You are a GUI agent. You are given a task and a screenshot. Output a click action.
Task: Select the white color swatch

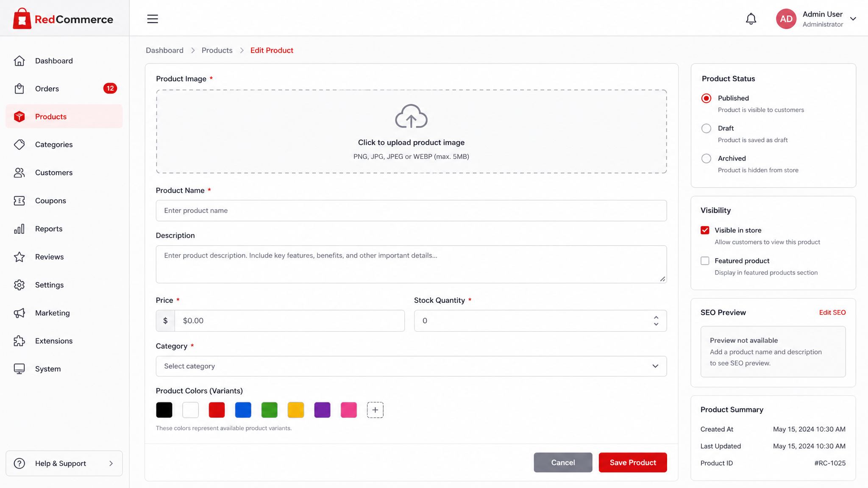pos(190,410)
